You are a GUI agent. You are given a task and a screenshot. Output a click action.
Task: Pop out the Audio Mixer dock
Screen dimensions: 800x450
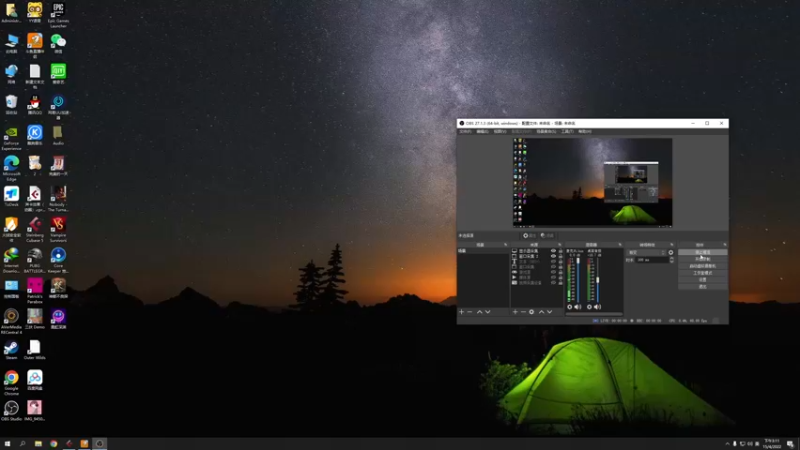click(620, 245)
